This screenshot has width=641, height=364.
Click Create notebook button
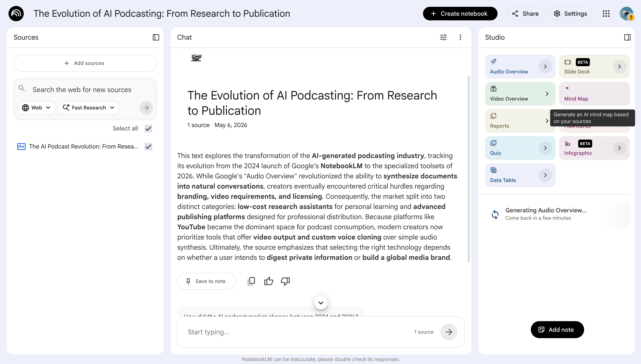pos(460,14)
